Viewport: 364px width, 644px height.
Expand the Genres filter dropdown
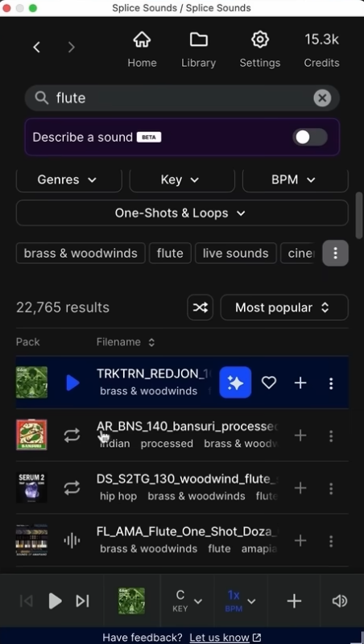click(69, 180)
